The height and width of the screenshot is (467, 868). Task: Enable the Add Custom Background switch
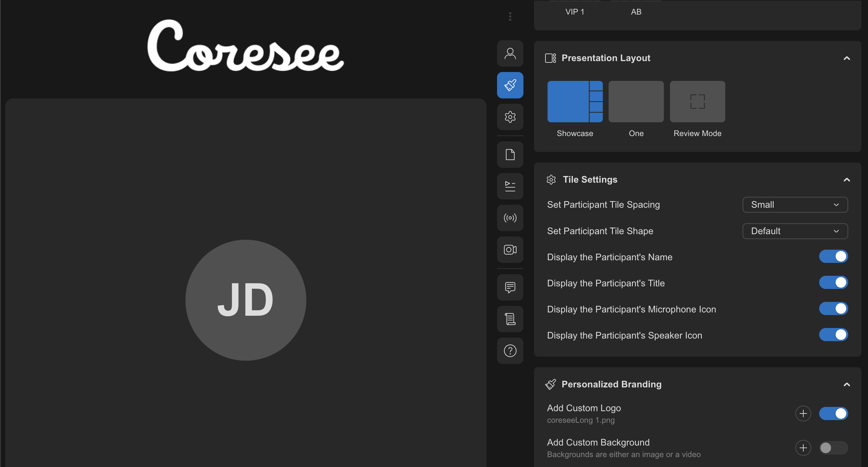pos(833,448)
